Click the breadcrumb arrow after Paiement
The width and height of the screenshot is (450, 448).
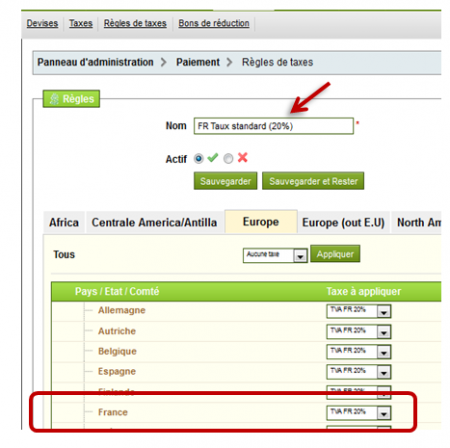229,62
